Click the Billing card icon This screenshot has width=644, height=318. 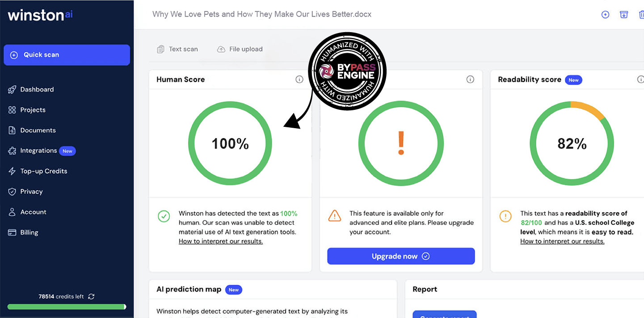pos(12,233)
